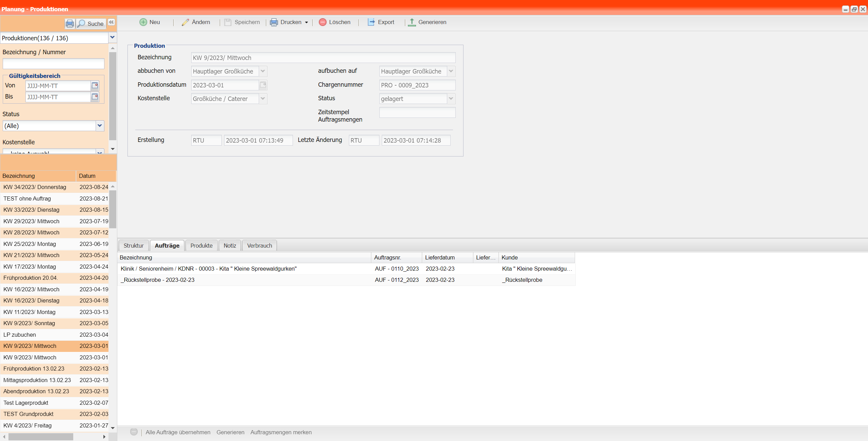Click the sidebar printer icon beside Suche

click(70, 24)
